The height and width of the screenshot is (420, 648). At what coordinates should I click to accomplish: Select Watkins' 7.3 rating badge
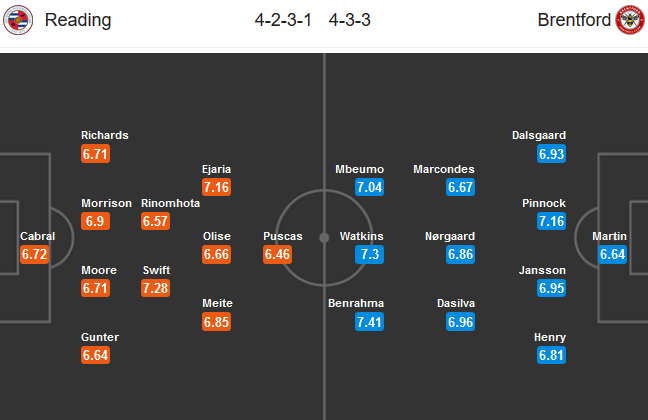tap(369, 255)
